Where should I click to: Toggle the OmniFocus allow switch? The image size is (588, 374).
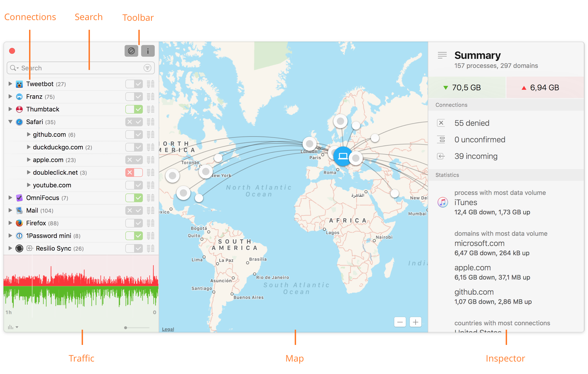pyautogui.click(x=134, y=198)
